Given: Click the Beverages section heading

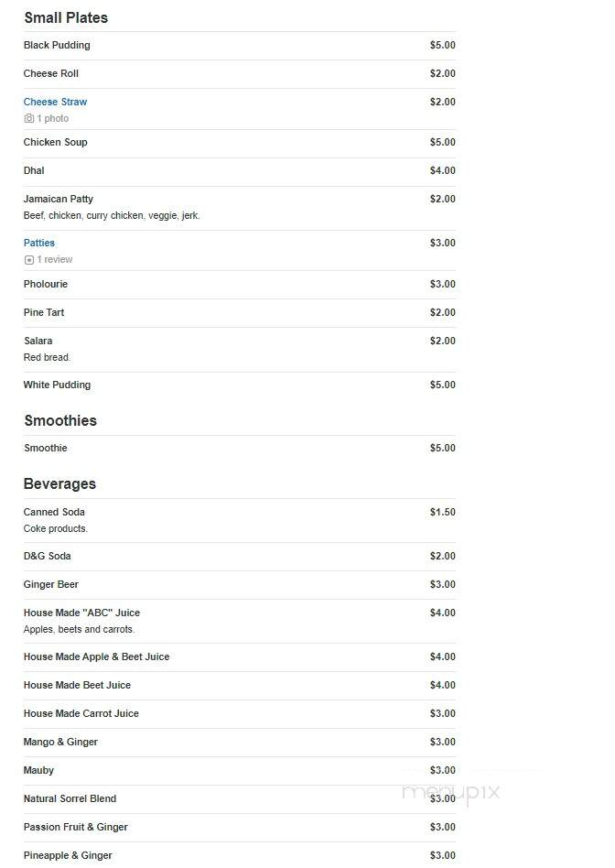Looking at the screenshot, I should coord(59,483).
